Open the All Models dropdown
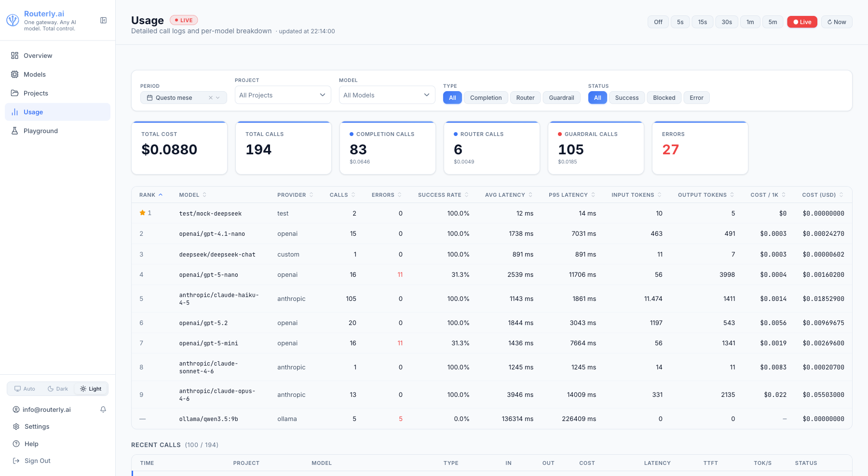 [x=387, y=95]
